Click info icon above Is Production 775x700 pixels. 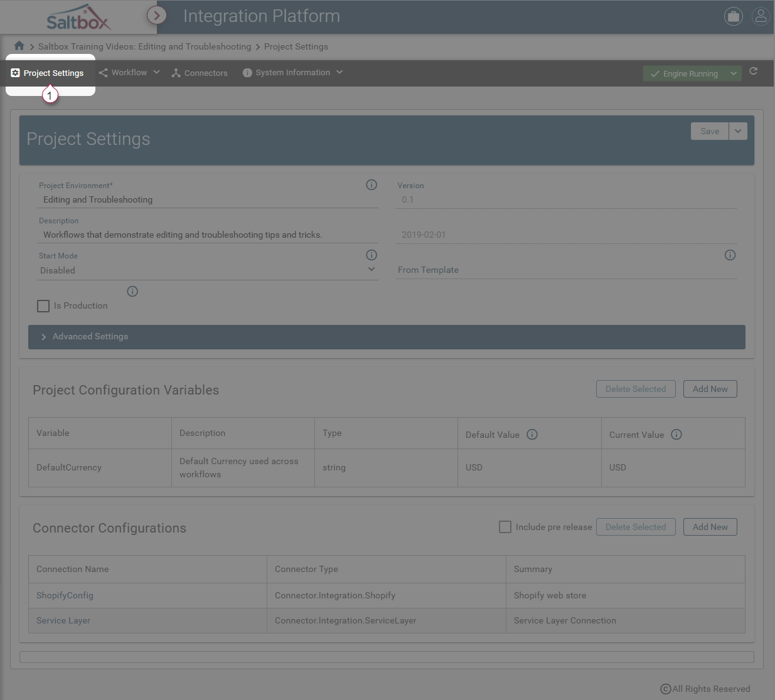click(x=132, y=291)
